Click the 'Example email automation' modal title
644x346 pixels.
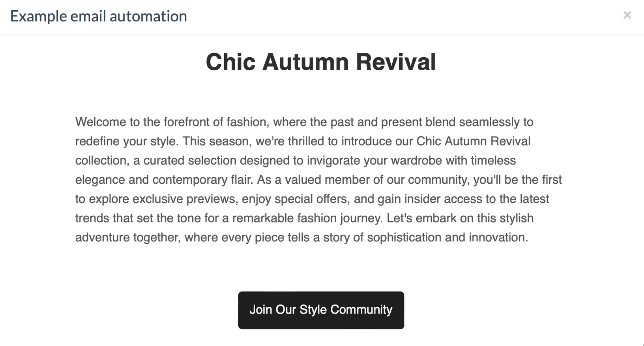99,17
